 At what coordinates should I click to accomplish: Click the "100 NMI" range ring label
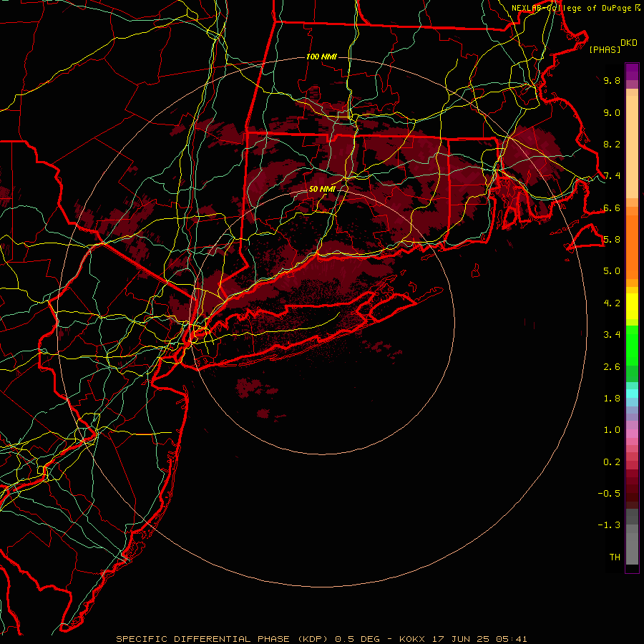pyautogui.click(x=321, y=57)
